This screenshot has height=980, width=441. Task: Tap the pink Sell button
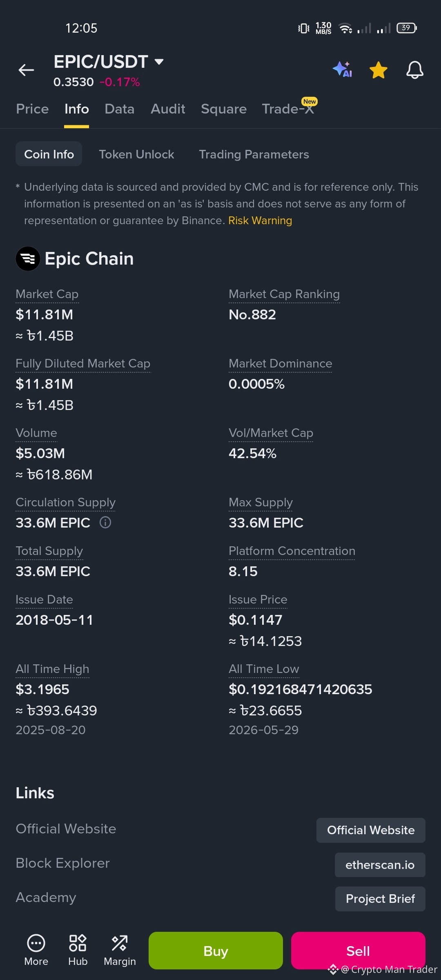[x=358, y=951]
